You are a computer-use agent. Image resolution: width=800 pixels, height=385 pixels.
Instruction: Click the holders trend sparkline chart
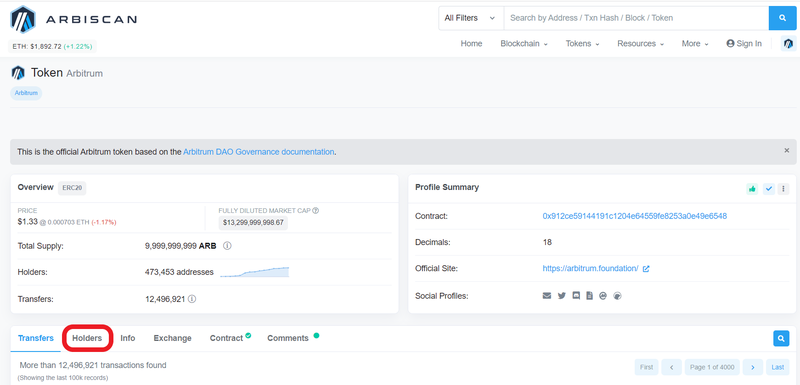coord(255,272)
